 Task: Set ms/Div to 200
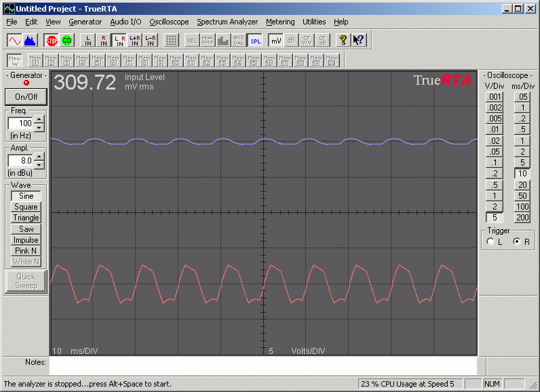click(x=522, y=218)
